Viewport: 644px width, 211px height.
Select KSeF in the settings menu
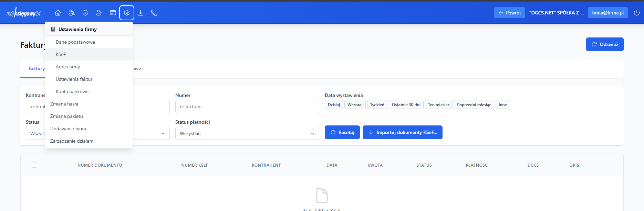[x=61, y=54]
